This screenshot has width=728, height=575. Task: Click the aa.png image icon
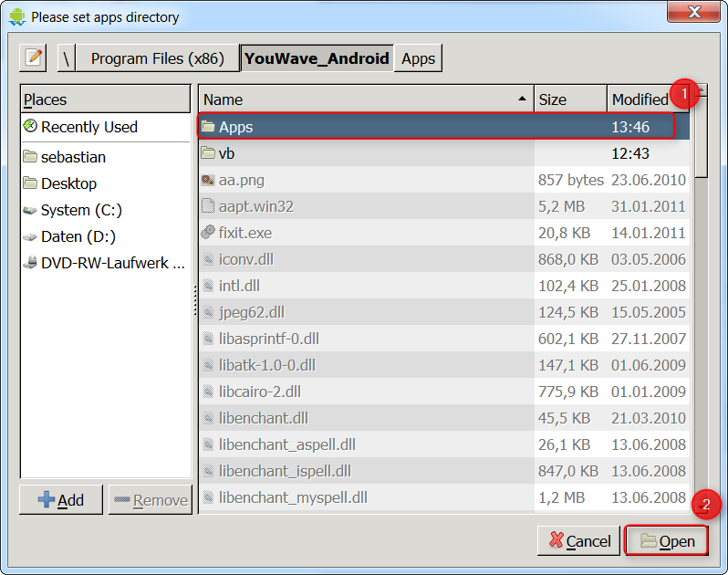click(207, 180)
